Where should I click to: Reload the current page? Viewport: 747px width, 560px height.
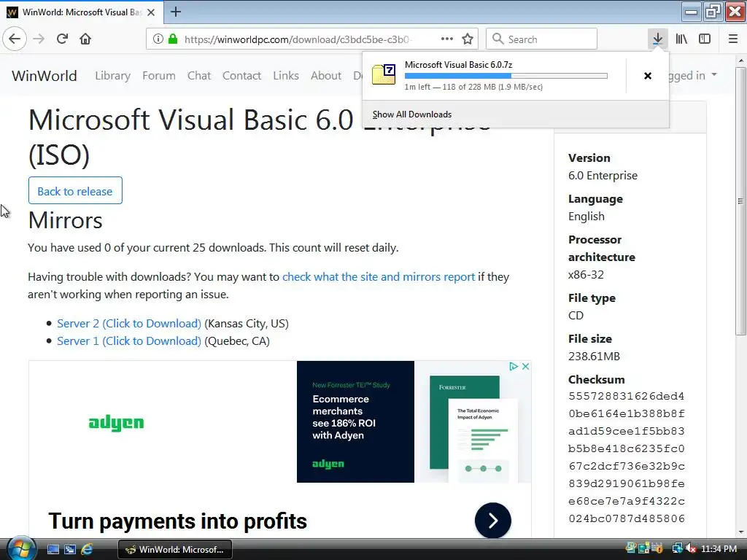(x=63, y=39)
